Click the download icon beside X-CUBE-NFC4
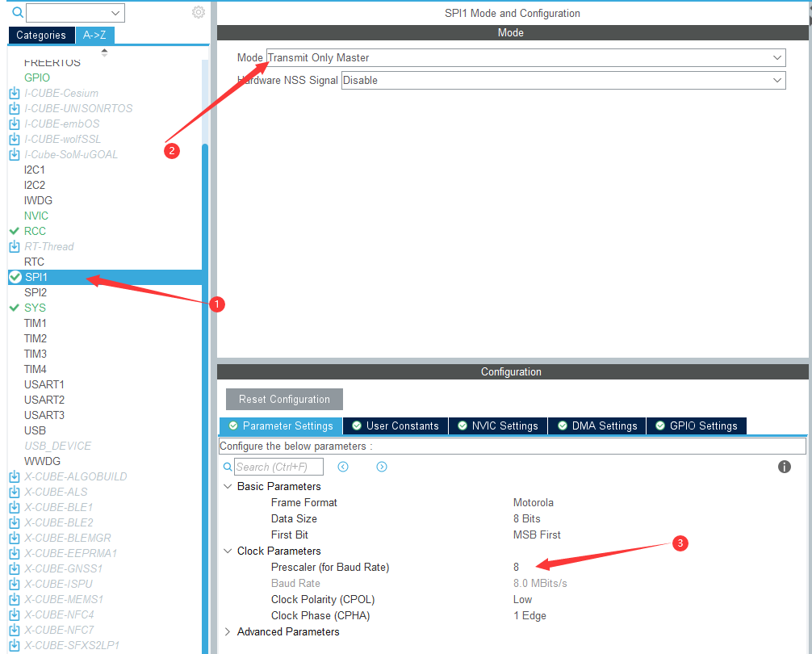 [15, 614]
